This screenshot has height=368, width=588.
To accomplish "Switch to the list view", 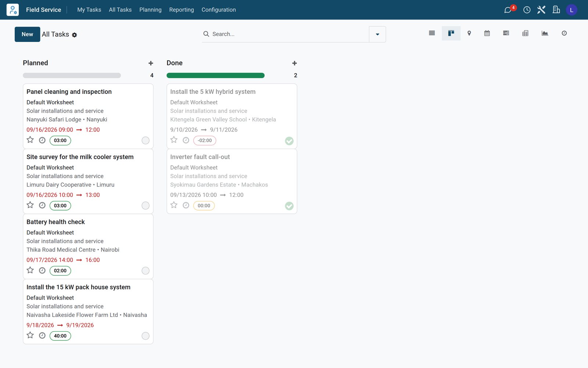I will click(432, 33).
